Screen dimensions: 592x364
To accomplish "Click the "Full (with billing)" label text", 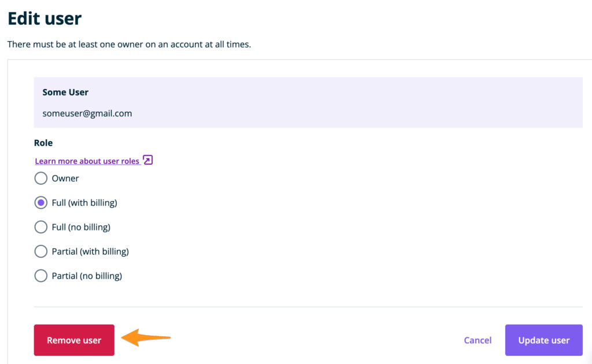I will click(84, 203).
